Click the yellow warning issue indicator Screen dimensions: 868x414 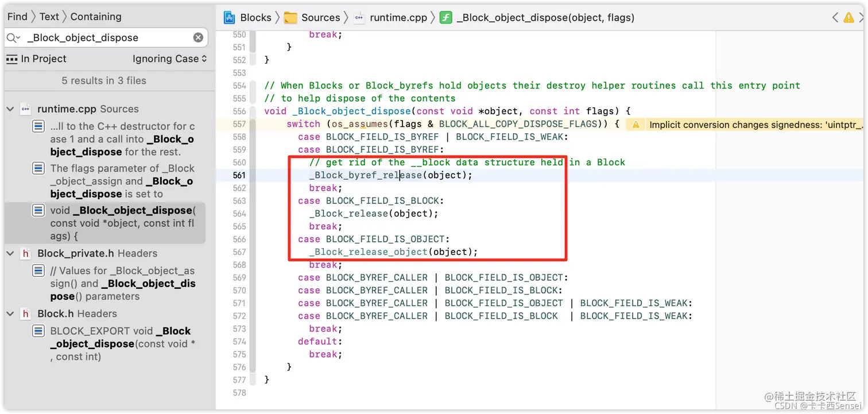[x=848, y=18]
